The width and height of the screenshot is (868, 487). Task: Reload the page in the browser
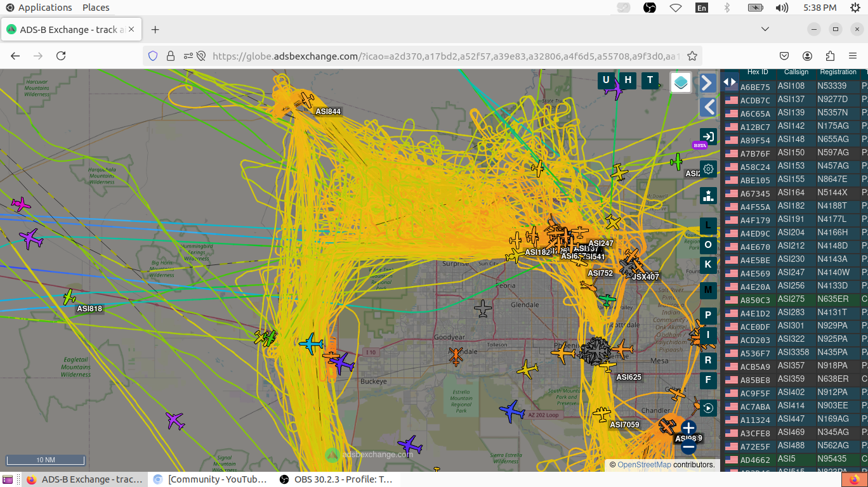[x=61, y=56]
